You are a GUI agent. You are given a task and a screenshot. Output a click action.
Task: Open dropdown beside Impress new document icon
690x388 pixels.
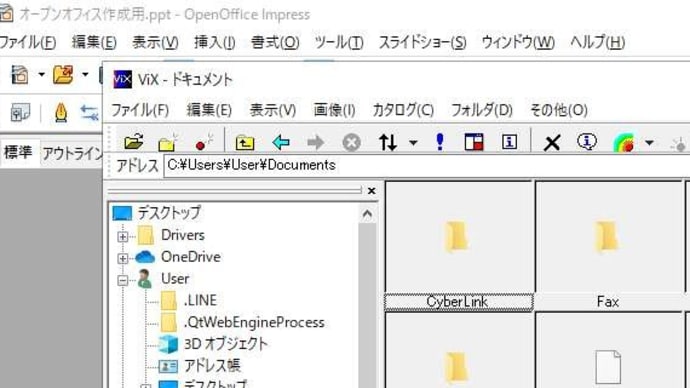point(41,74)
